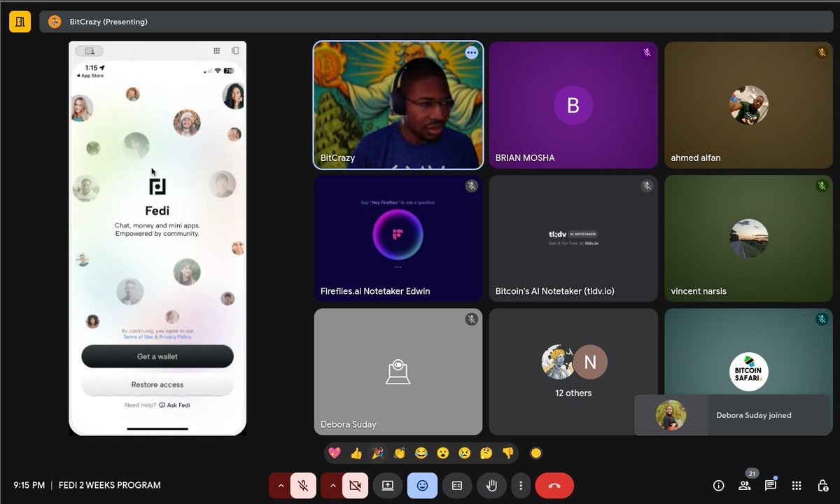Send the surprised face reaction
Viewport: 840px width, 504px height.
[443, 453]
